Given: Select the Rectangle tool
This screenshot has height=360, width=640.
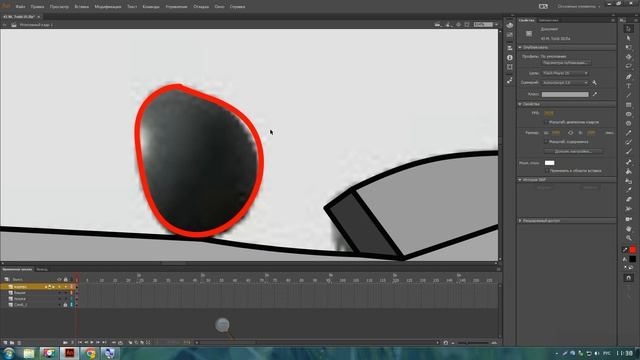Looking at the screenshot, I should pos(629,105).
